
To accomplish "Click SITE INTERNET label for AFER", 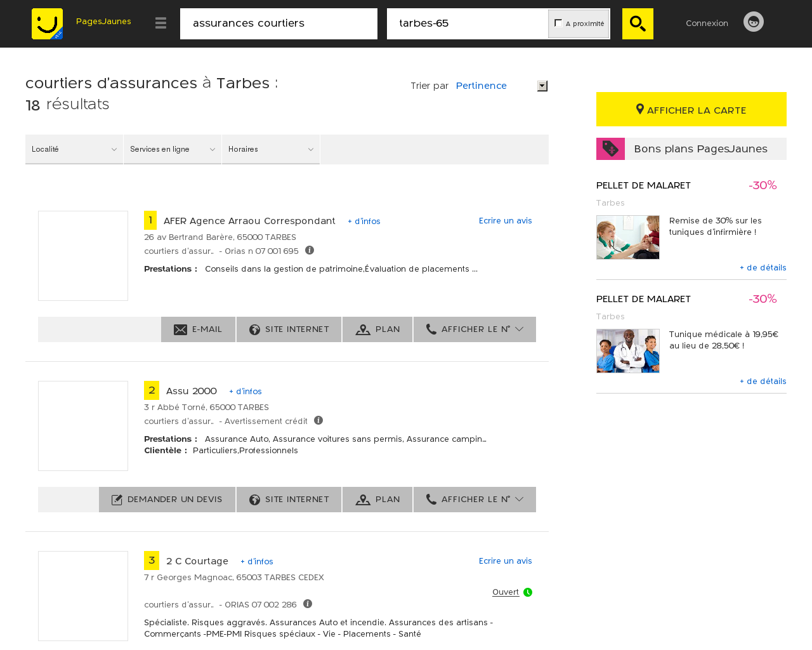I will pos(297,329).
